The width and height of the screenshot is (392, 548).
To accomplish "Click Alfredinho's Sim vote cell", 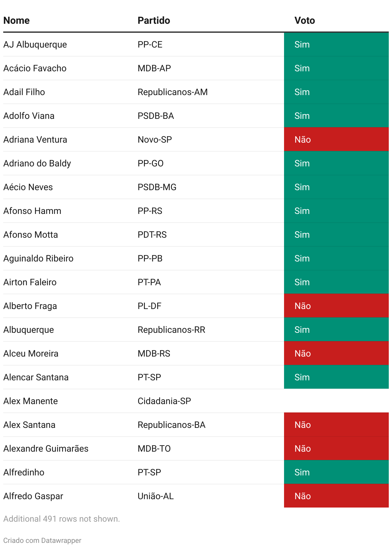I will click(336, 473).
